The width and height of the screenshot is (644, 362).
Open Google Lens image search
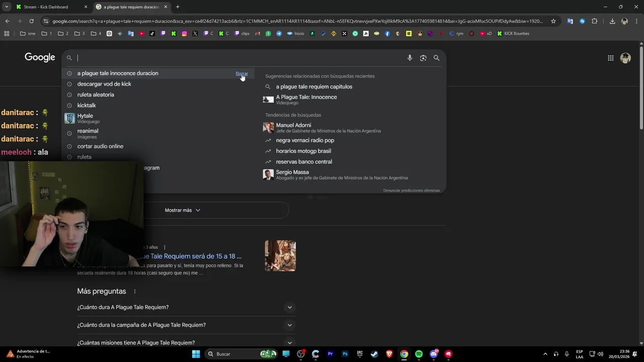tap(423, 58)
